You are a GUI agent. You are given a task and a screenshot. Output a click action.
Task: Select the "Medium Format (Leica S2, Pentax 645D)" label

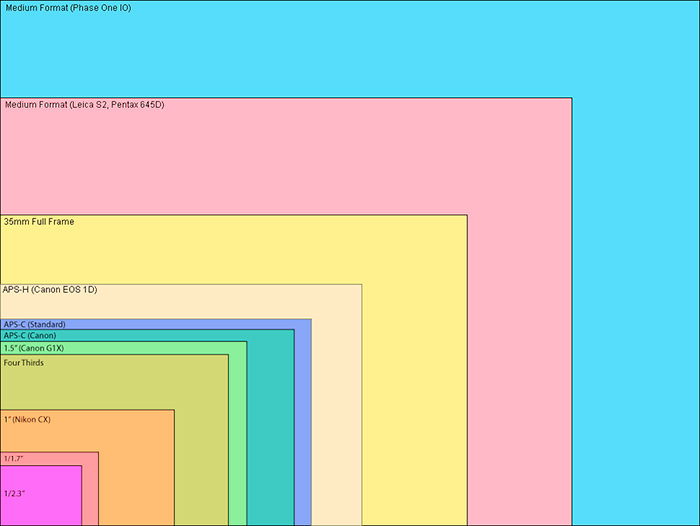tap(84, 104)
